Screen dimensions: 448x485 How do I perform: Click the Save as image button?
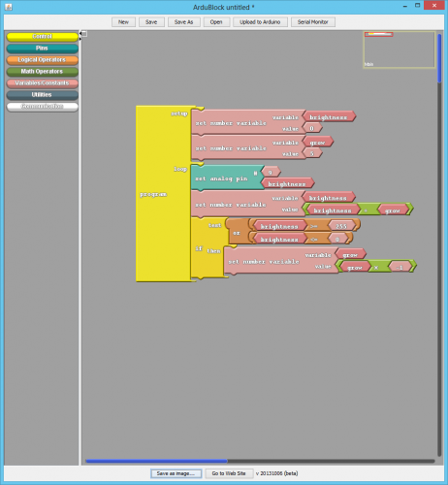[x=176, y=473]
